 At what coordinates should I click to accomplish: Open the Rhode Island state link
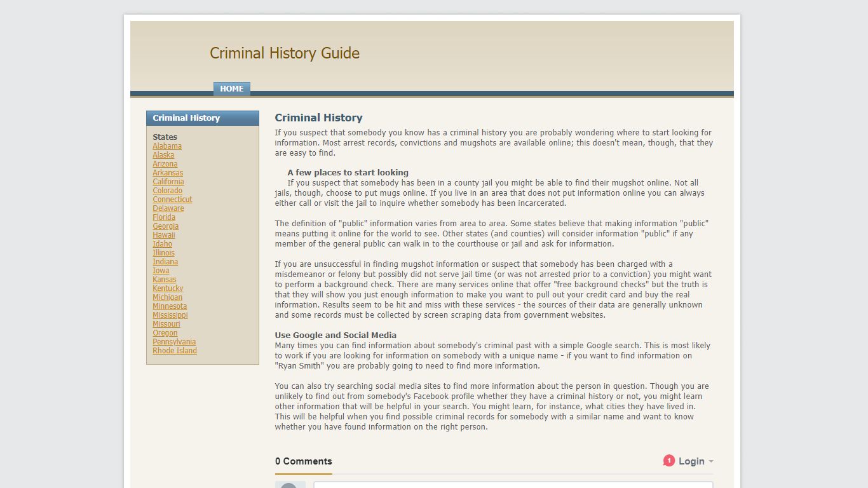(x=175, y=351)
